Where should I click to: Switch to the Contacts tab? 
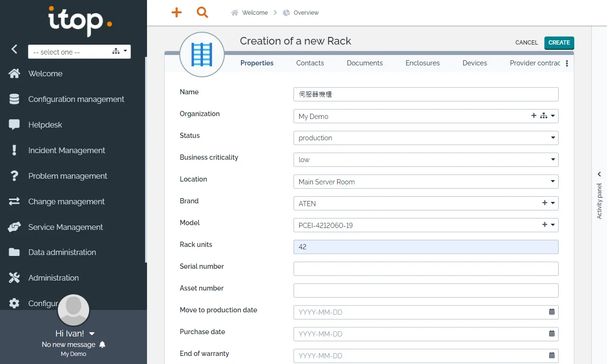[310, 63]
